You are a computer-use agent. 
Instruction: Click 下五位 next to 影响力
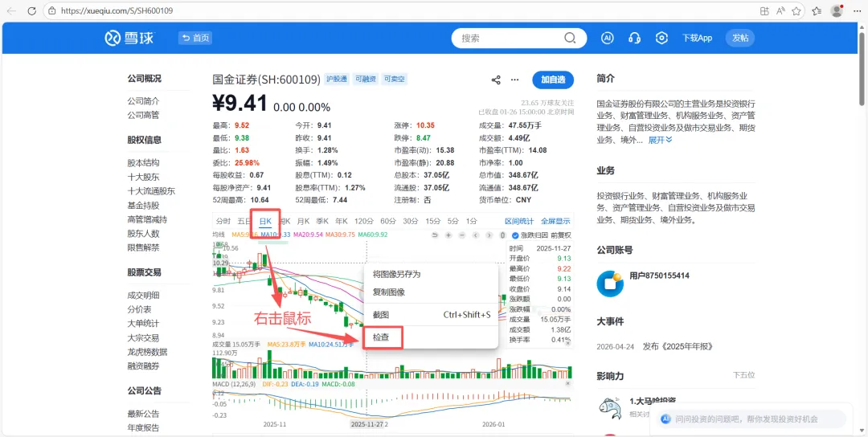tap(744, 375)
